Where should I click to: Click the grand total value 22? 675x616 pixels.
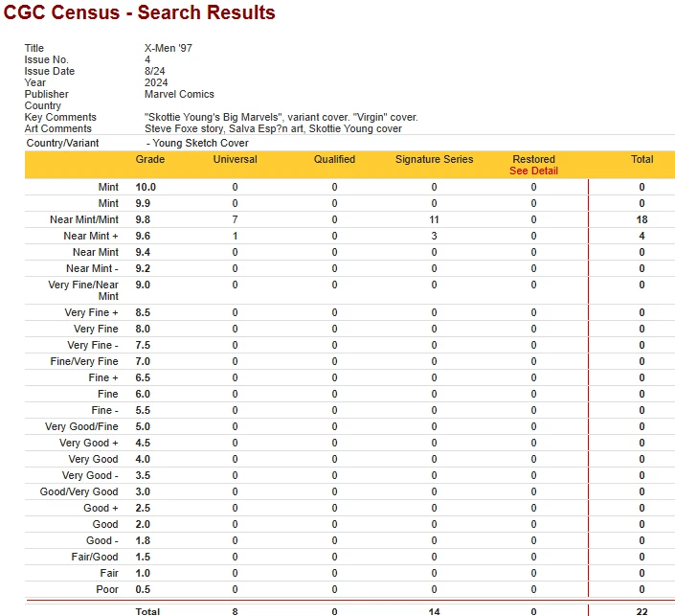click(641, 609)
